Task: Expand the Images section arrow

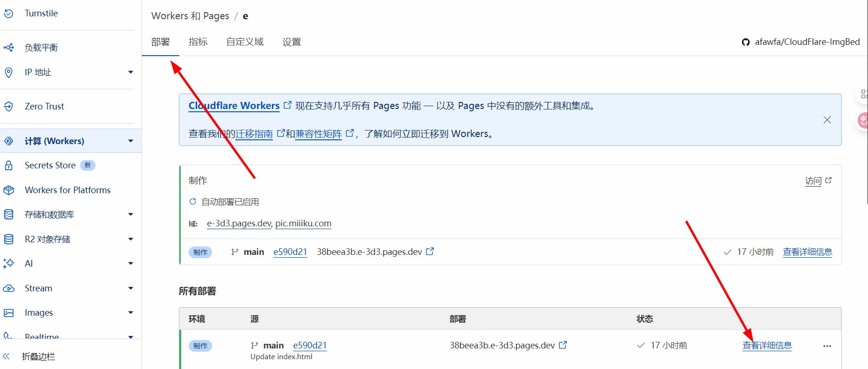Action: (x=131, y=312)
